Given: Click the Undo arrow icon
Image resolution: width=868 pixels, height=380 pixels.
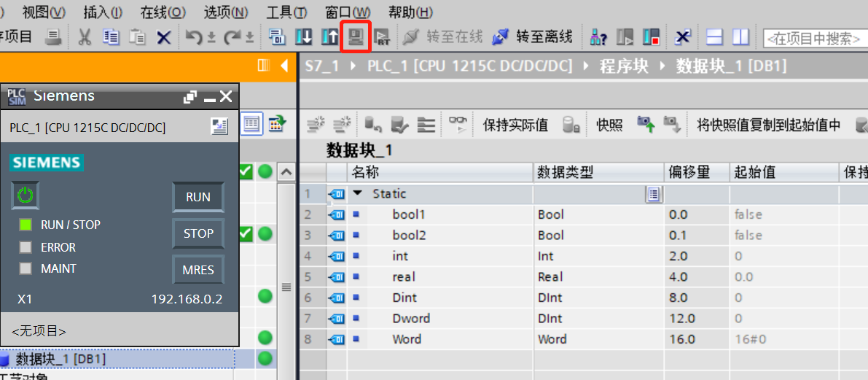Looking at the screenshot, I should tap(194, 37).
